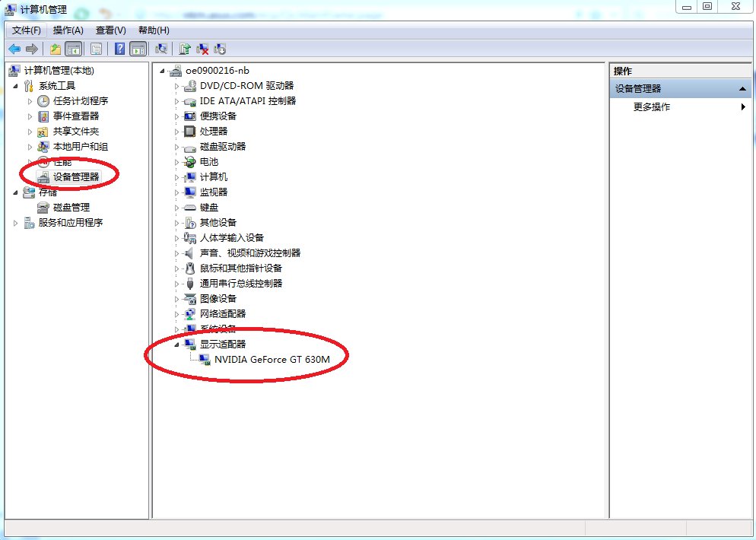Open the 操作(A) menu
Viewport: 756px width, 540px height.
(x=68, y=30)
